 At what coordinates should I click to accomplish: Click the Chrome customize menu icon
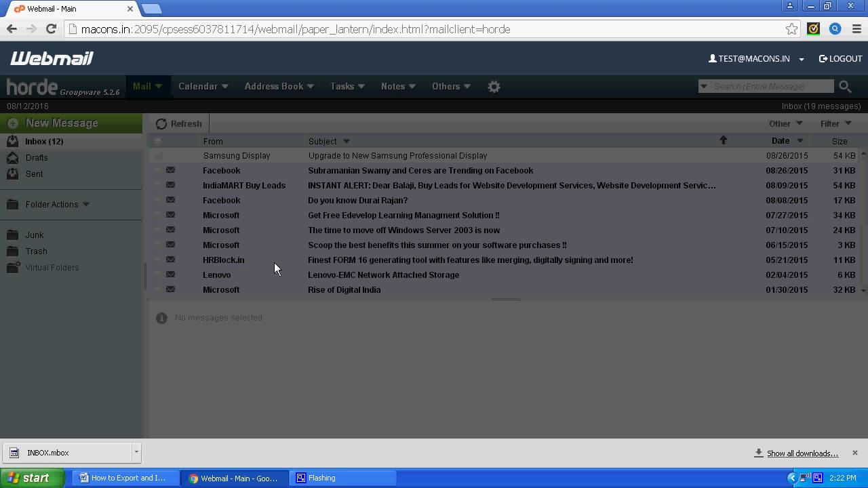[x=857, y=29]
